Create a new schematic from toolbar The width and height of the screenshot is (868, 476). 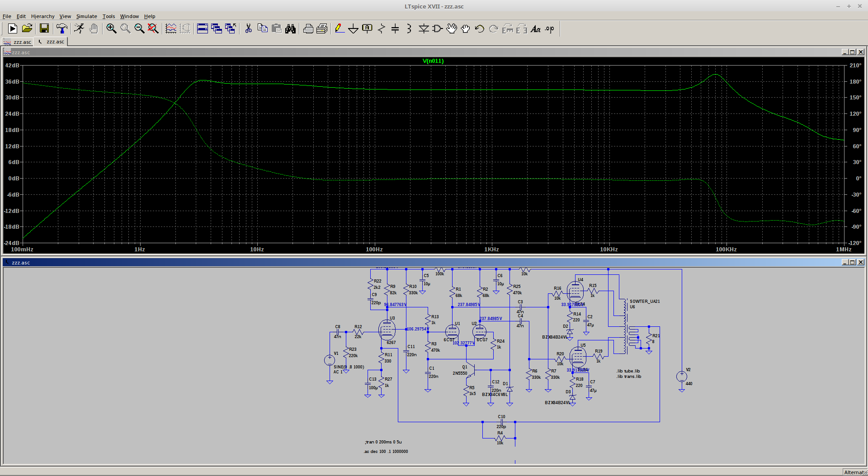tap(13, 28)
